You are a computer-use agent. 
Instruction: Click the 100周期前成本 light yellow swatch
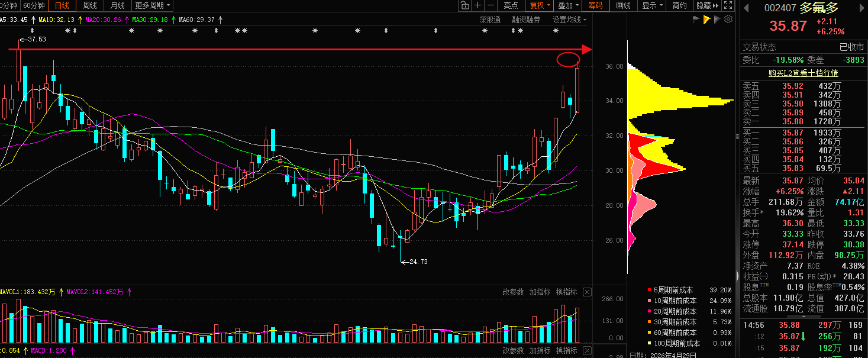[649, 343]
